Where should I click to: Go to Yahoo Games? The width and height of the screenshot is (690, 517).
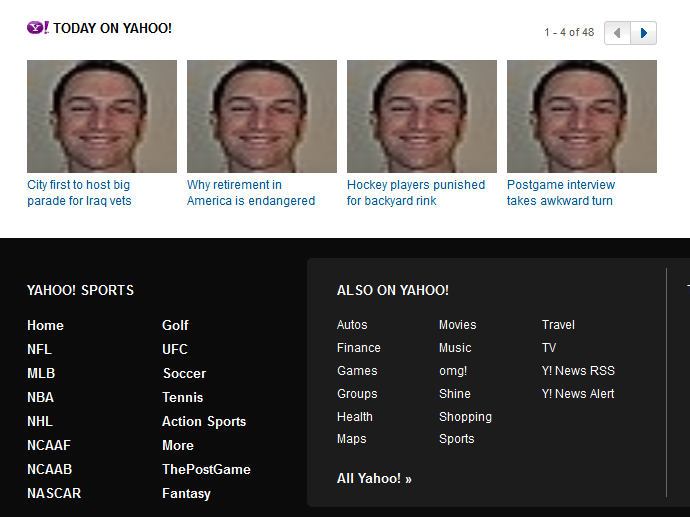357,371
